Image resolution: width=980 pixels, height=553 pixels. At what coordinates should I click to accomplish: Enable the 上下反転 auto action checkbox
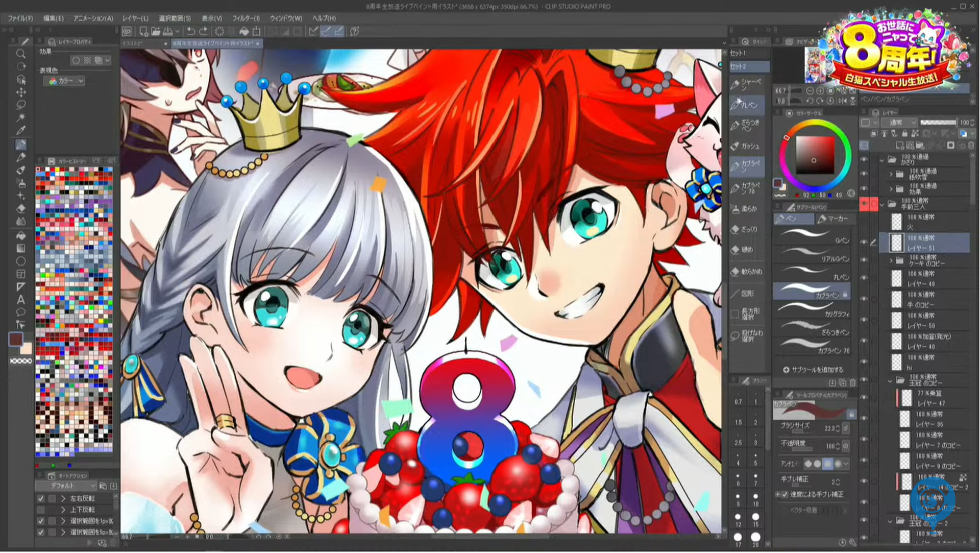coord(41,510)
